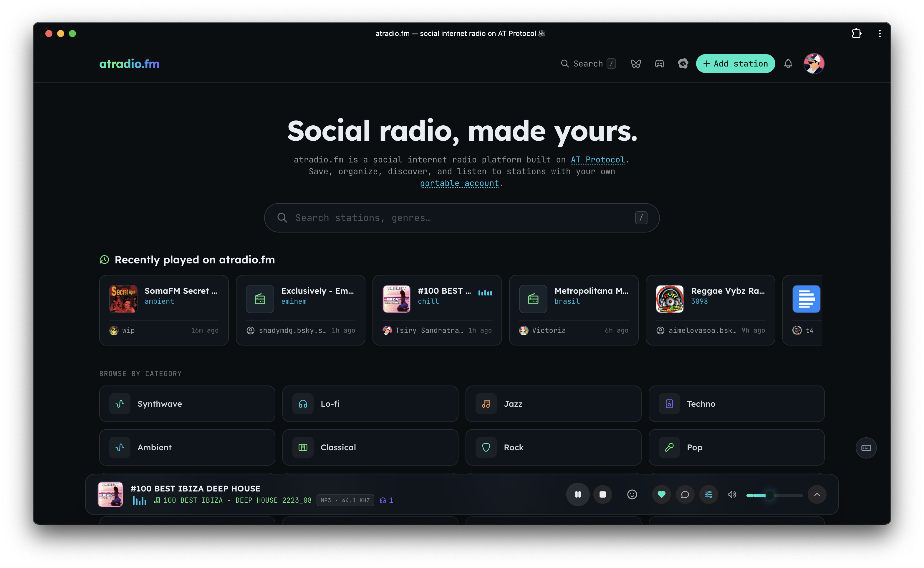Click the keyboard shortcuts floating button
Screen dimensions: 924x568
click(x=866, y=448)
